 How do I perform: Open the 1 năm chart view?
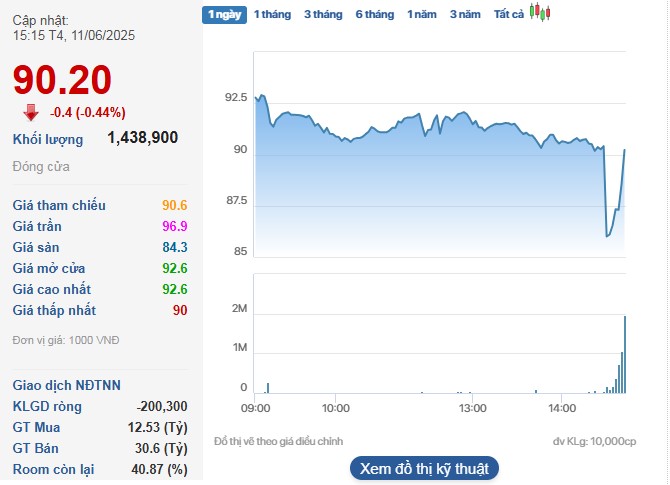pyautogui.click(x=421, y=14)
